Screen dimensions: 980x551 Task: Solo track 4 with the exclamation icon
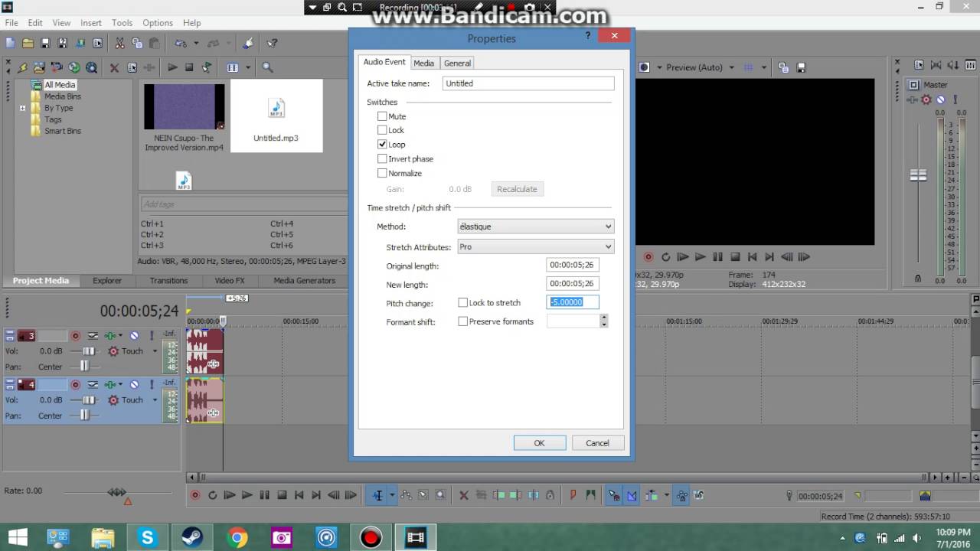[152, 384]
